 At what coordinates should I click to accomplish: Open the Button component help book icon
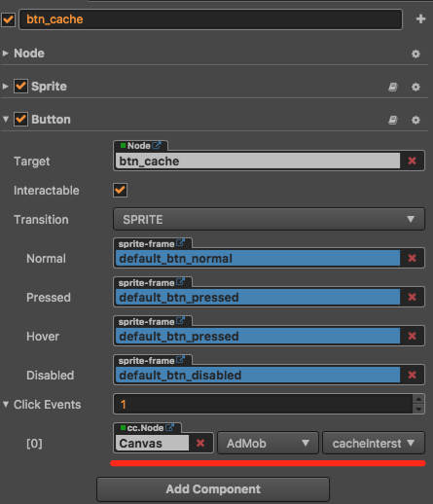[x=393, y=120]
